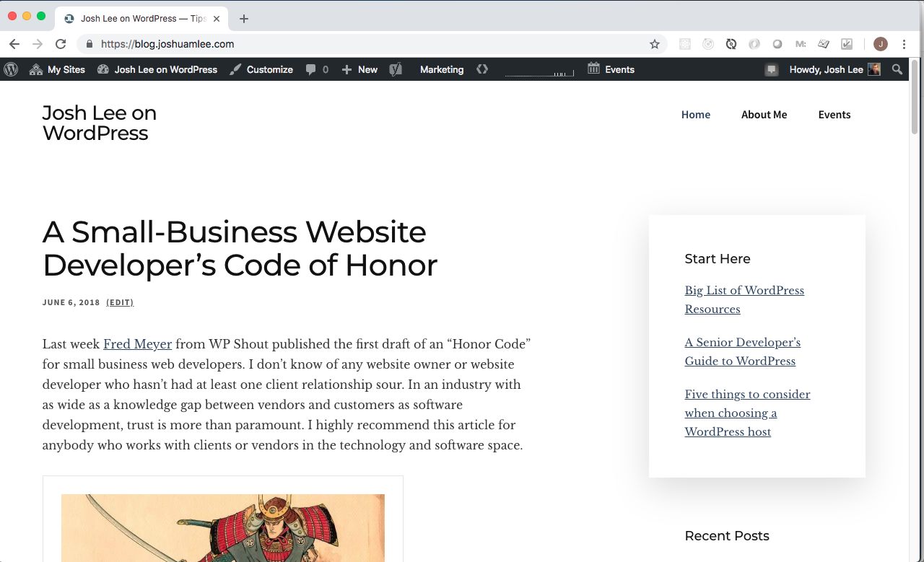Open Events in the site navigation
Image resolution: width=924 pixels, height=562 pixels.
[x=834, y=114]
